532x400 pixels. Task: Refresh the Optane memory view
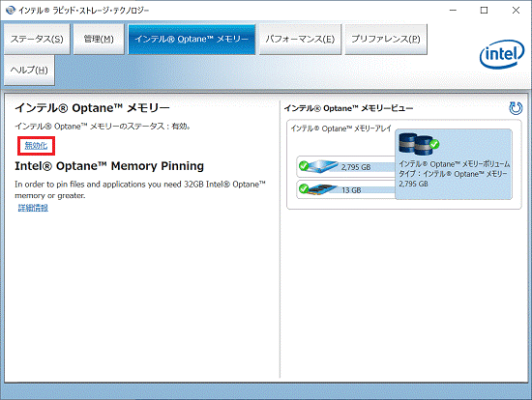pyautogui.click(x=516, y=108)
